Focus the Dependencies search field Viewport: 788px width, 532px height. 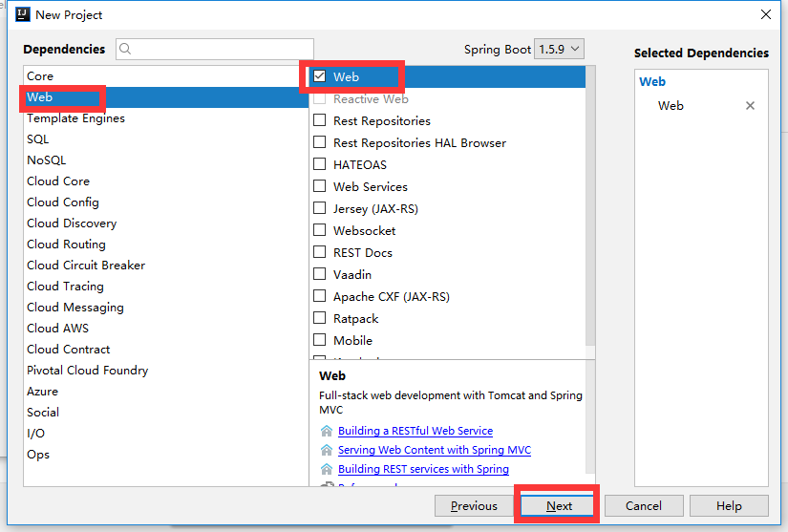click(x=215, y=49)
